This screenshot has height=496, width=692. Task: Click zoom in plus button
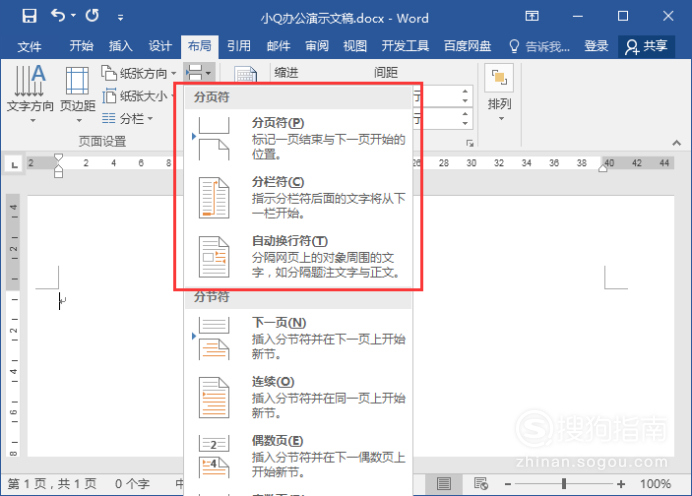pyautogui.click(x=621, y=484)
